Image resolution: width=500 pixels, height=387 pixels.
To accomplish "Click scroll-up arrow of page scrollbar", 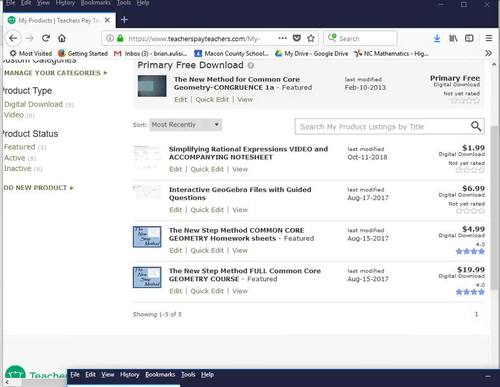I will click(x=494, y=64).
